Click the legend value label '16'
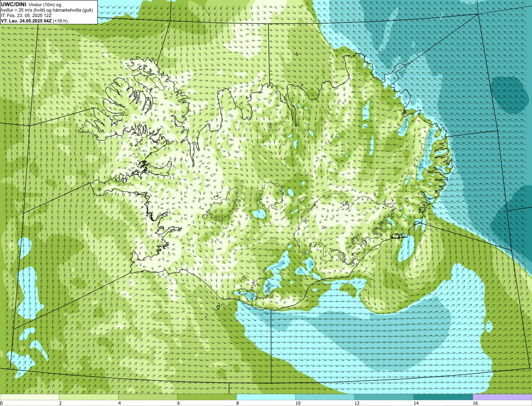The image size is (532, 406). (x=475, y=403)
